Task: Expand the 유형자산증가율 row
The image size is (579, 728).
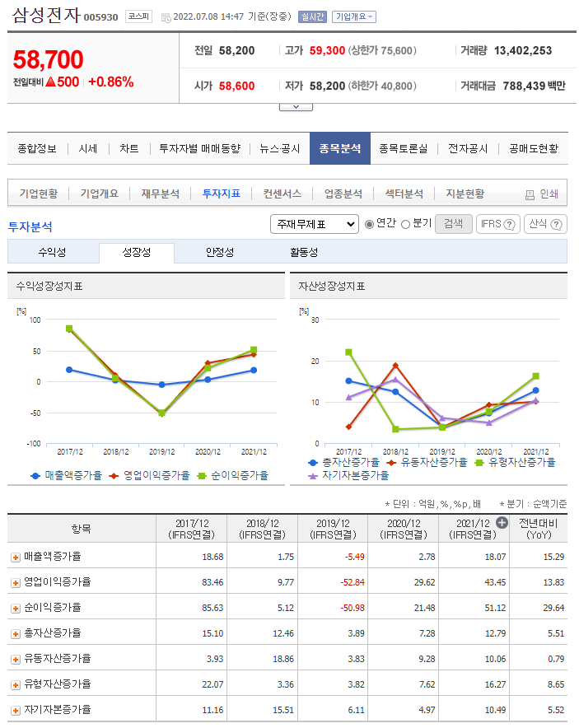Action: (x=16, y=685)
